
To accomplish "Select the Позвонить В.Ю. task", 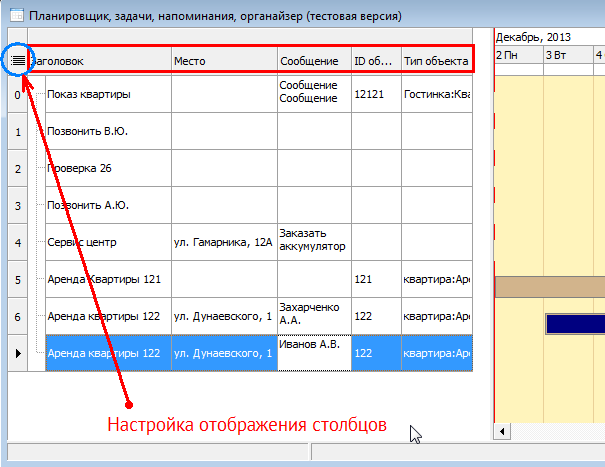I will click(89, 131).
